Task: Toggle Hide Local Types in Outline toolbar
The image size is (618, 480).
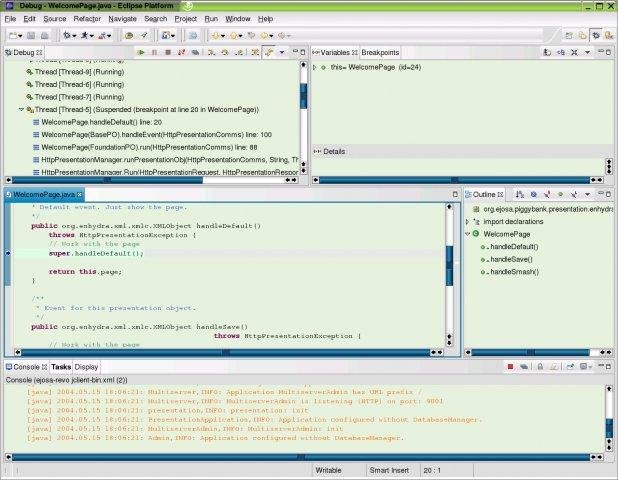Action: tap(574, 194)
